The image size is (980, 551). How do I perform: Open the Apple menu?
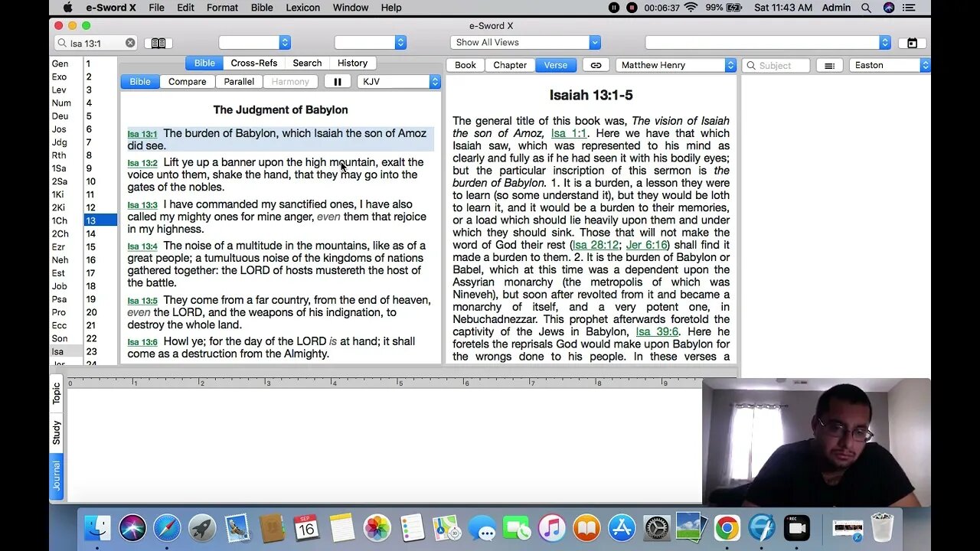pos(67,8)
